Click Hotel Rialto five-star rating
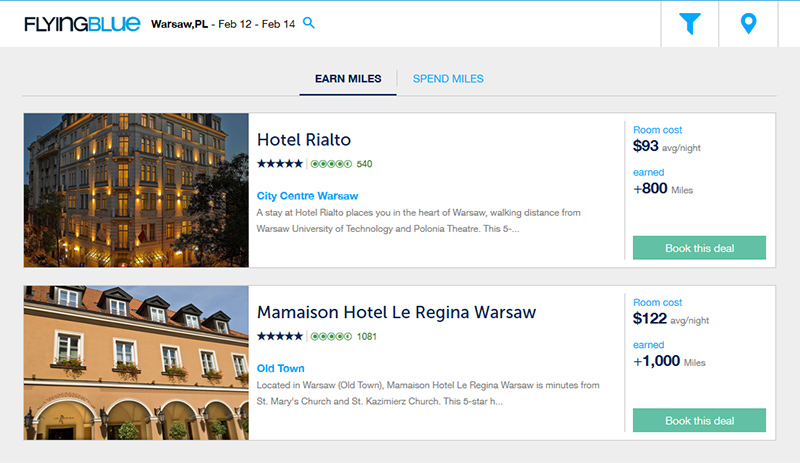Viewport: 800px width, 463px height. (280, 164)
